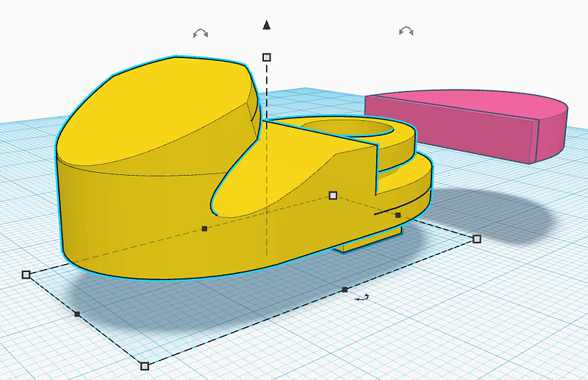Select the bottom front white corner handle

point(144,366)
